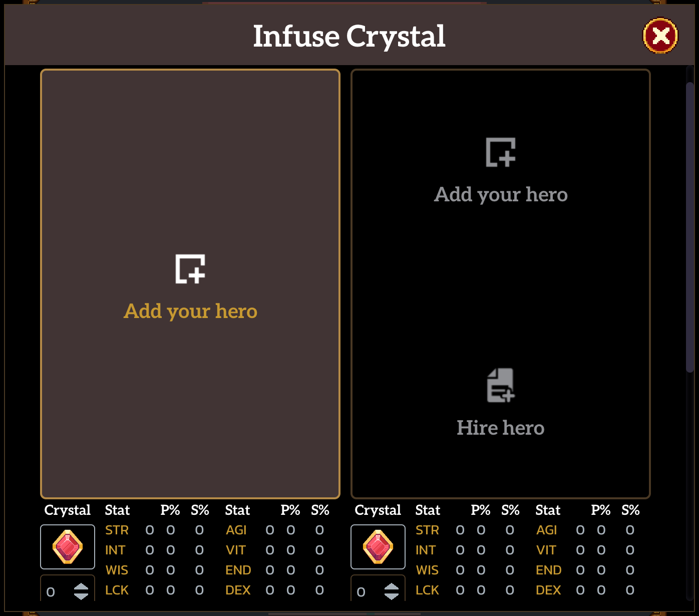Click the STR stat label in left table
699x616 pixels.
(117, 530)
